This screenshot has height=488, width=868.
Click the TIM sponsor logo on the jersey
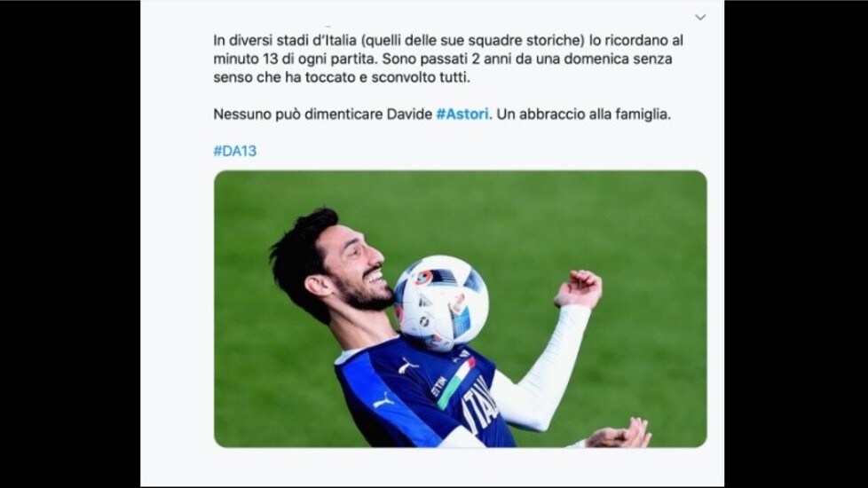click(x=439, y=386)
